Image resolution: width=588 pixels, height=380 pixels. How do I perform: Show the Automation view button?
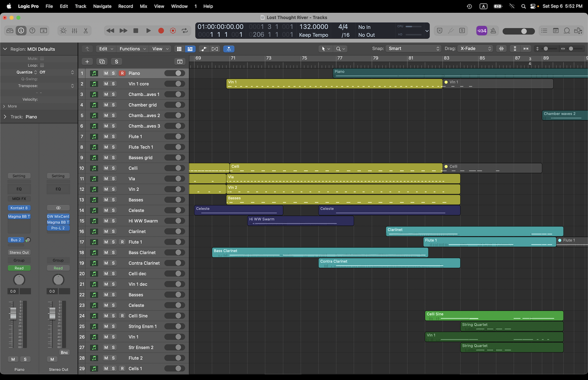click(204, 49)
